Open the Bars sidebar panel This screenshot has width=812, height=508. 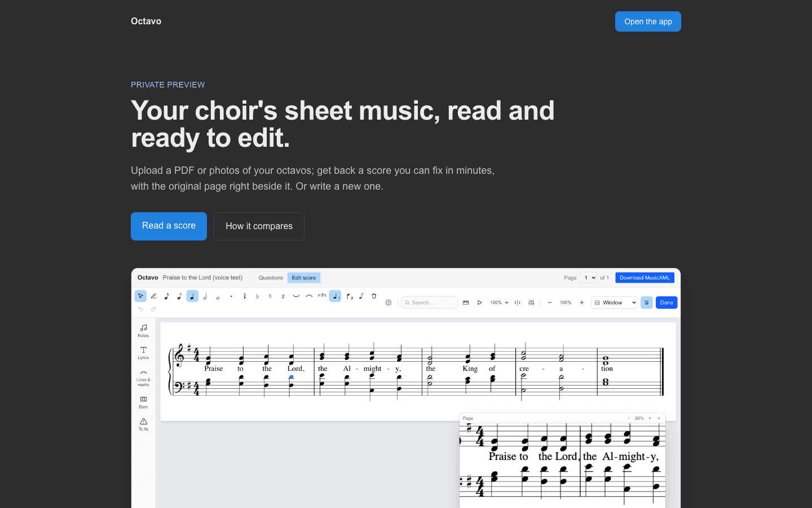click(144, 402)
